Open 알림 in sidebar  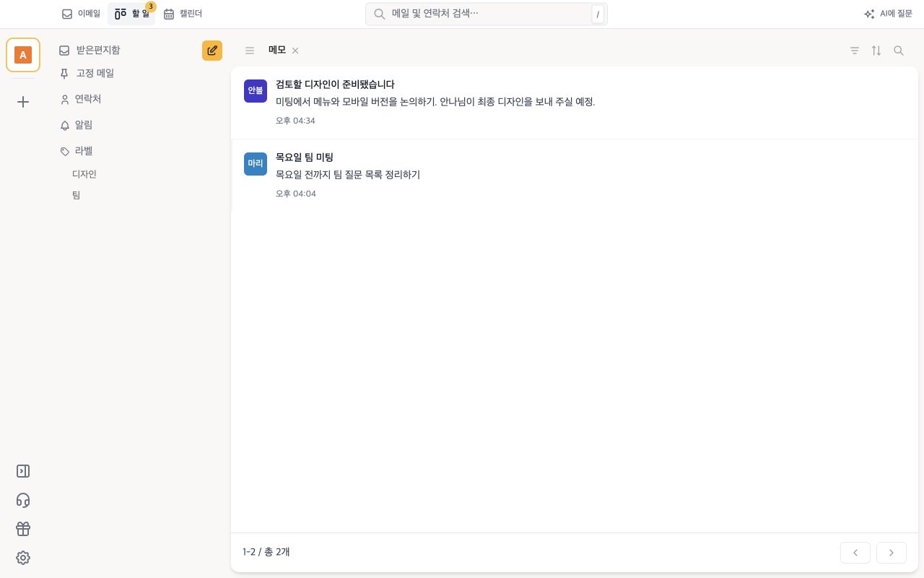pos(76,125)
